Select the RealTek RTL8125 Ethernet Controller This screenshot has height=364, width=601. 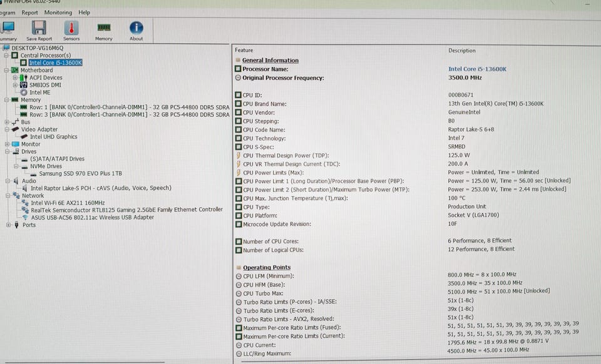(126, 210)
